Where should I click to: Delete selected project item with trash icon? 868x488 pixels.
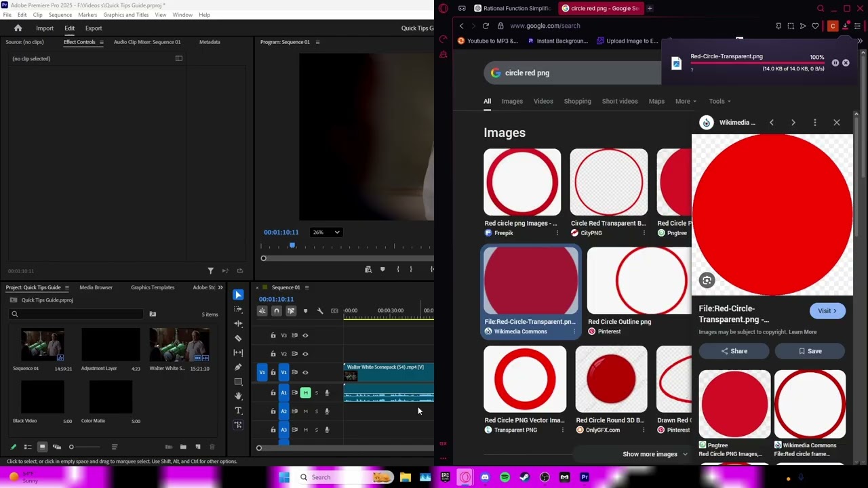212,447
